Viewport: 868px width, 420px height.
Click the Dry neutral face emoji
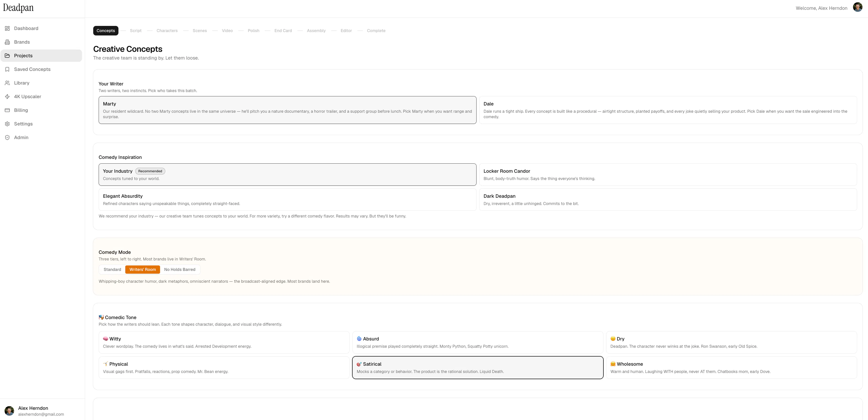click(613, 339)
